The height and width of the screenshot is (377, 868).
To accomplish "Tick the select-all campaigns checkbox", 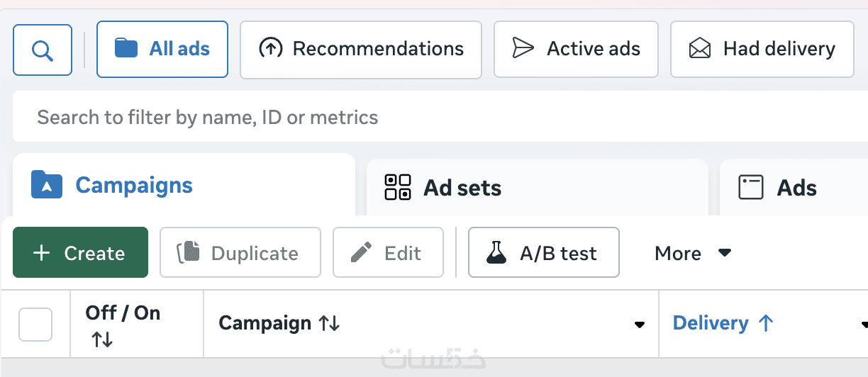I will 35,325.
